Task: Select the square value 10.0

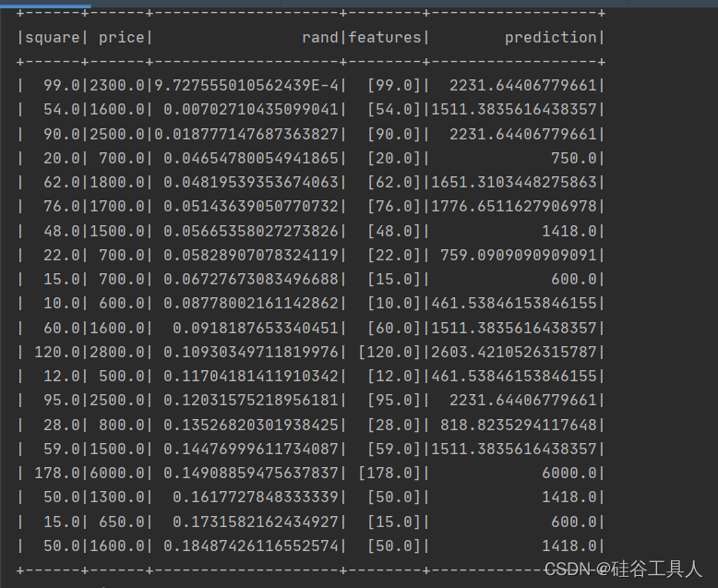Action: coord(62,303)
